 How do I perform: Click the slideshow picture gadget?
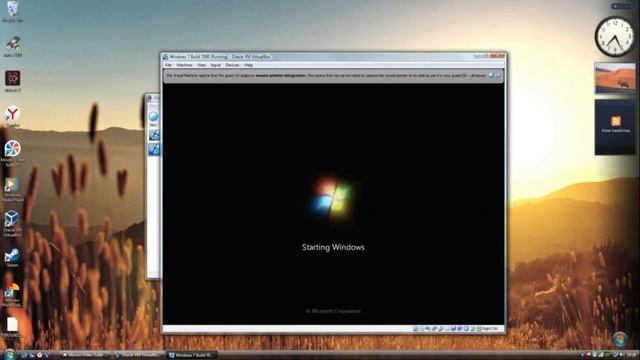click(x=615, y=78)
